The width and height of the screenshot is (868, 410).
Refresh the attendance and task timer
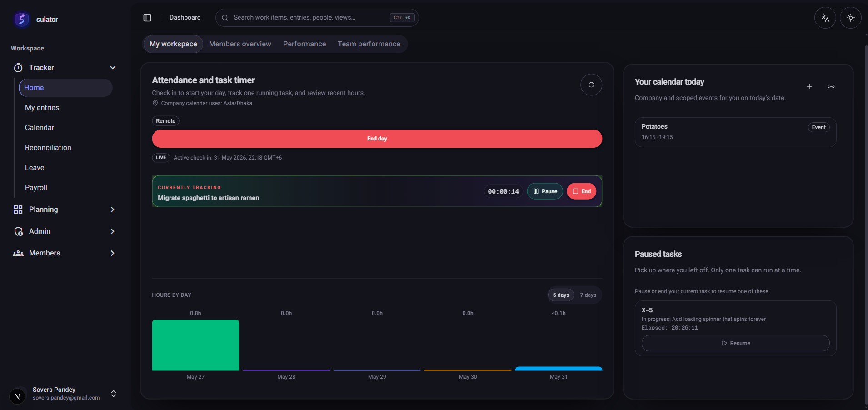[591, 85]
